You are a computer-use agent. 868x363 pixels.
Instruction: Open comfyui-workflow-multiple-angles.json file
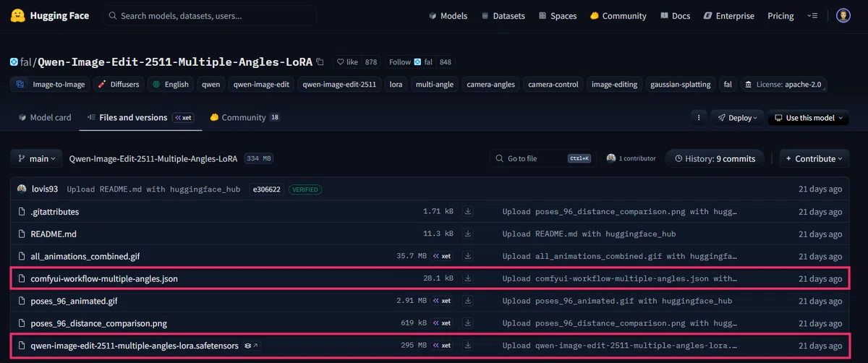pos(104,278)
